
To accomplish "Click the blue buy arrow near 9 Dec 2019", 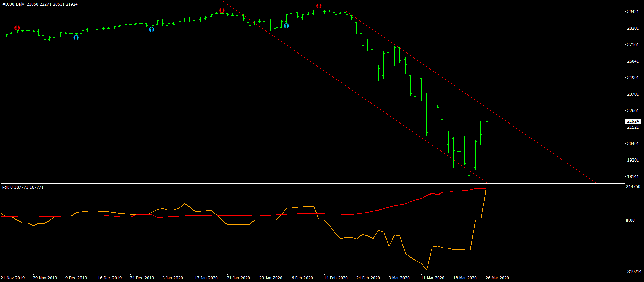I will point(76,37).
